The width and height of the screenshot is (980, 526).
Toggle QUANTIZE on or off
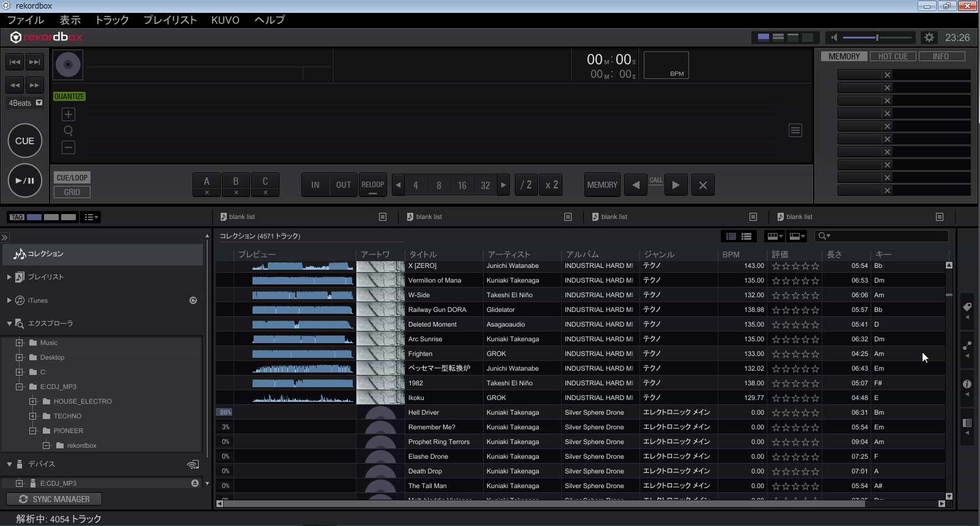69,97
